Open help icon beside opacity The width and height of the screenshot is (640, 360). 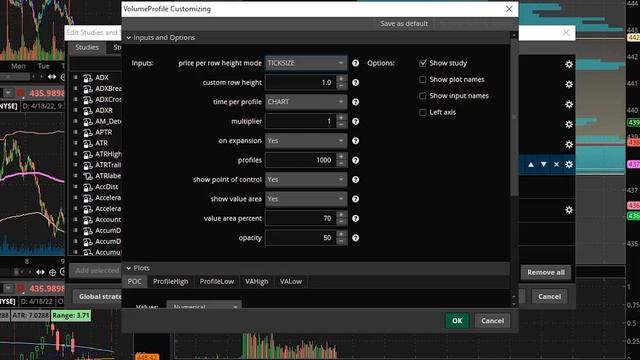click(x=356, y=238)
